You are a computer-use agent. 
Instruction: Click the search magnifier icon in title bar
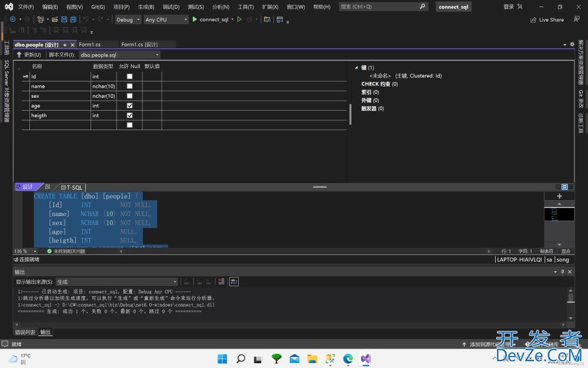point(422,6)
